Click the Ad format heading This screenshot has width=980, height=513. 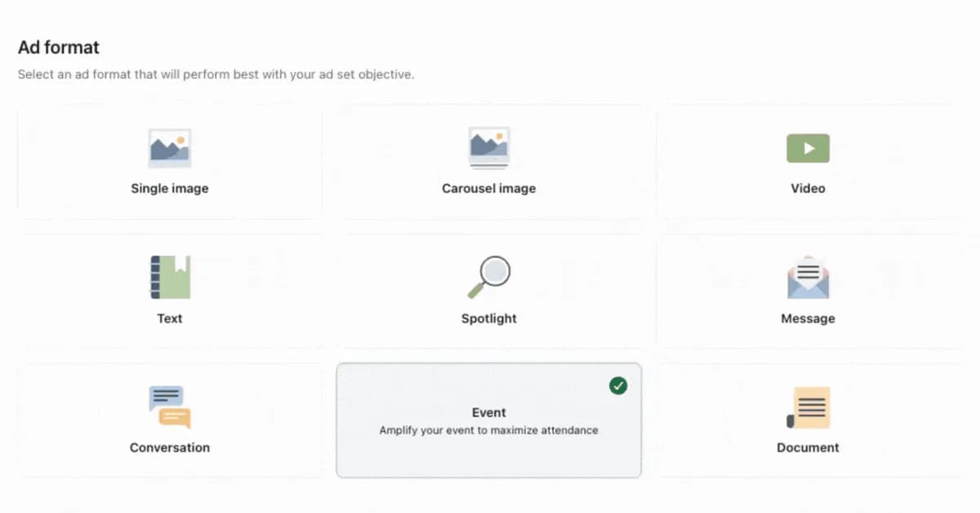pyautogui.click(x=58, y=47)
